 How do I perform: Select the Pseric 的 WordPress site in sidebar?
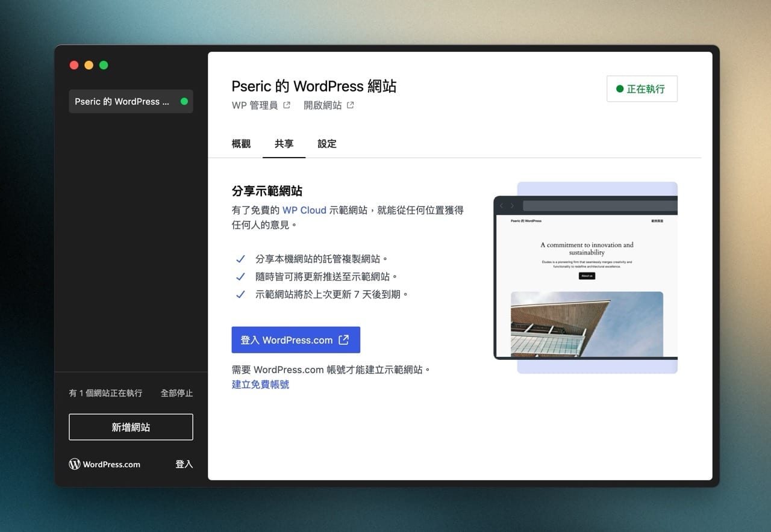coord(131,101)
